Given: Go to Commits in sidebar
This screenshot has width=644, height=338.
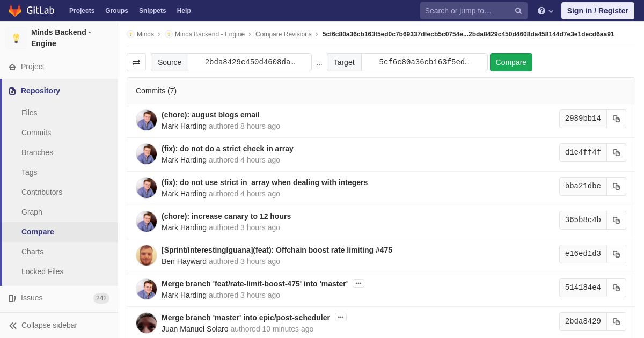Looking at the screenshot, I should click(x=36, y=133).
